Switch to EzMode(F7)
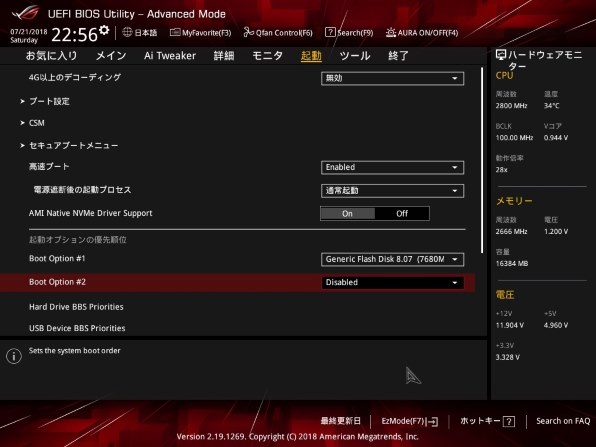This screenshot has height=447, width=596. (410, 421)
